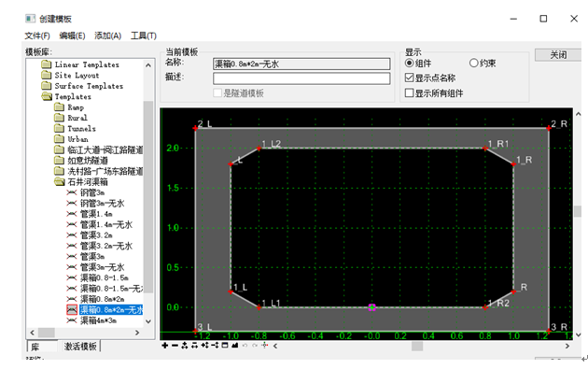
Task: Collapse the 石井河渠箱 folder
Action: point(59,182)
